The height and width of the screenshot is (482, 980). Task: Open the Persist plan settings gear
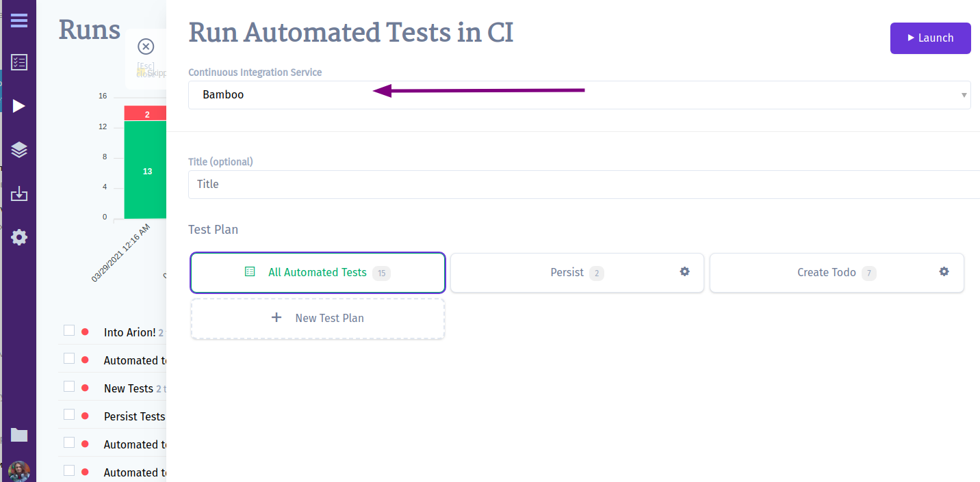684,271
